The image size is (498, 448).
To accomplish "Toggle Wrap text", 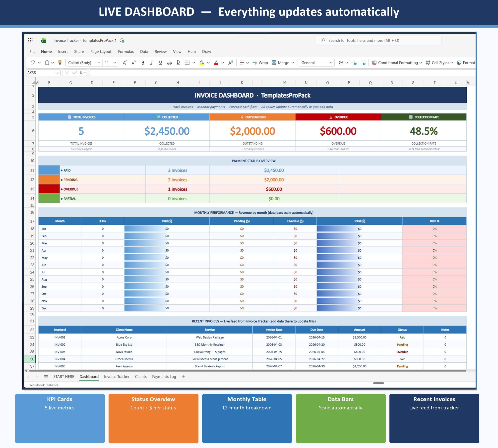I will pos(260,63).
